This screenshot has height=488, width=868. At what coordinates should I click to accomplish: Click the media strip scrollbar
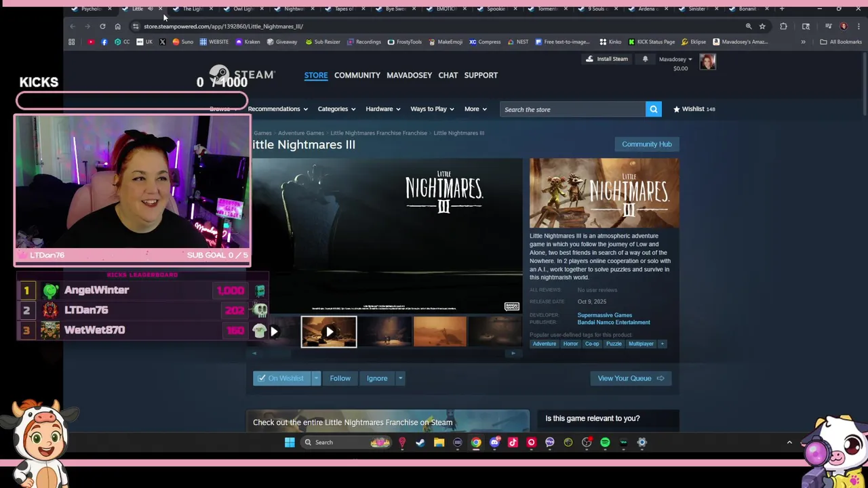[384, 353]
